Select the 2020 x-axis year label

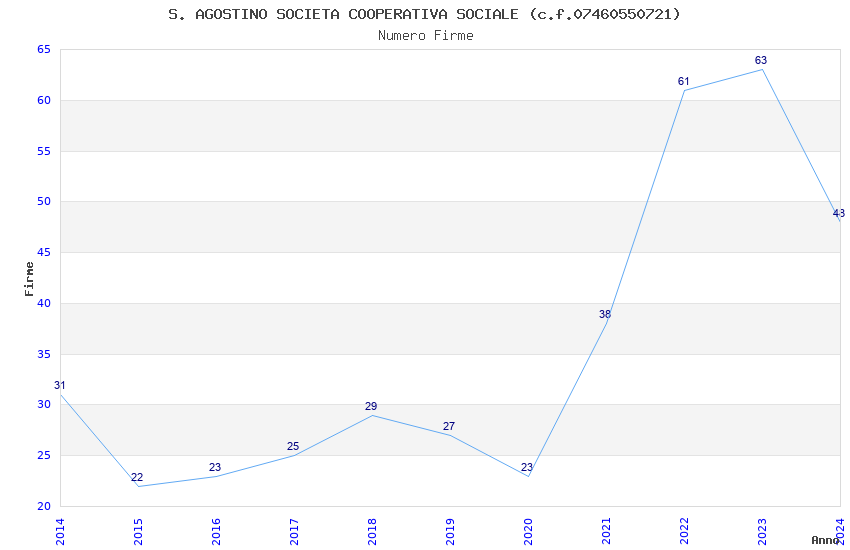[x=528, y=532]
